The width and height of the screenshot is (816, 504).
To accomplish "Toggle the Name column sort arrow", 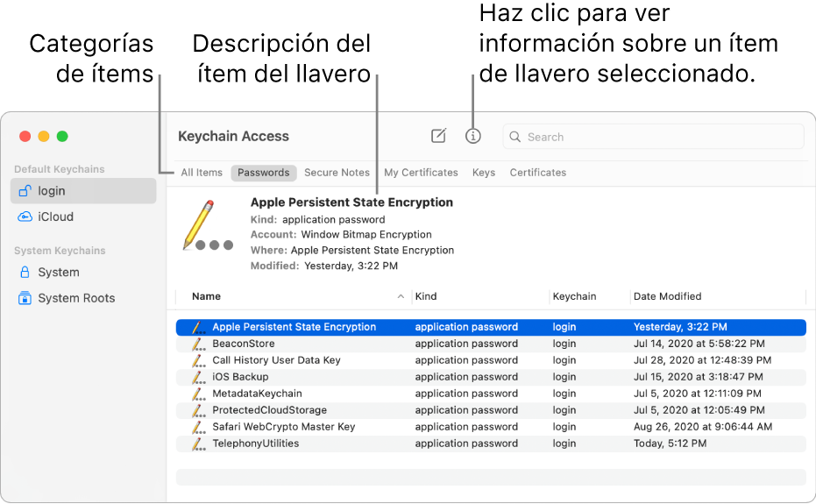I will 401,296.
